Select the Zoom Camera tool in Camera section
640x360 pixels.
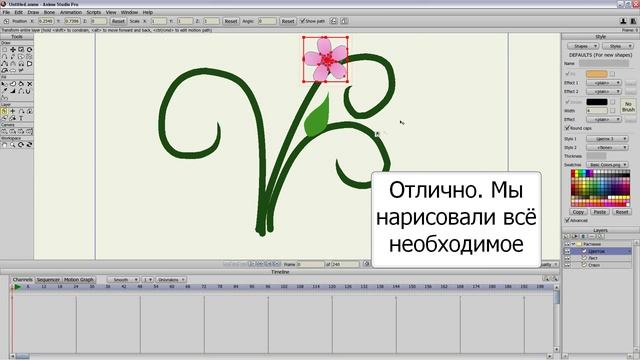tap(13, 131)
